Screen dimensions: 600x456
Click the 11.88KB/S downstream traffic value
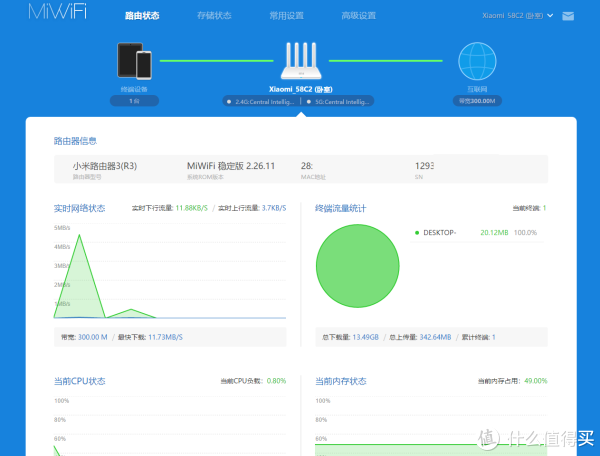point(192,208)
